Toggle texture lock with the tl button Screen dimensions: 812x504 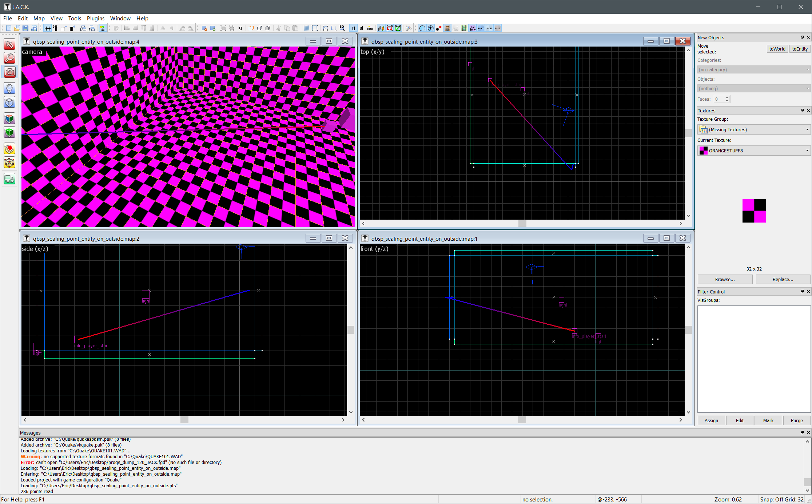coord(353,28)
